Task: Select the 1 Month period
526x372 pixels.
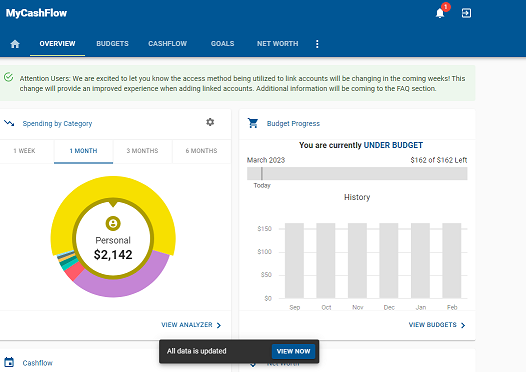Action: [84, 151]
